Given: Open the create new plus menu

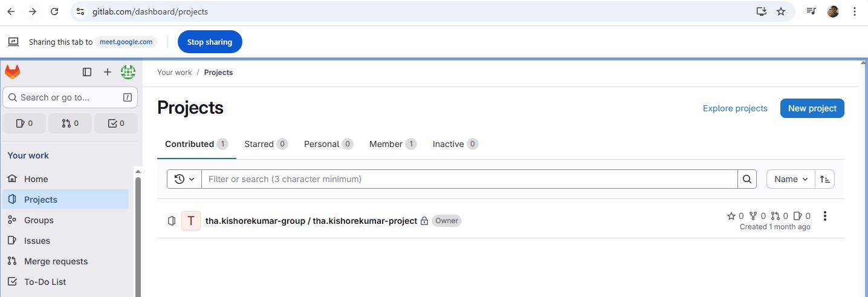Looking at the screenshot, I should (108, 73).
